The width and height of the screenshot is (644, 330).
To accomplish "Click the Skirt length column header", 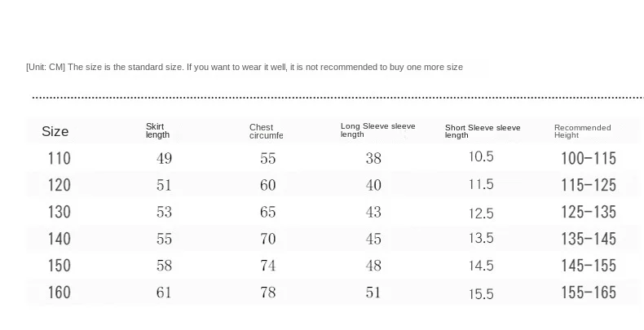I will click(157, 130).
